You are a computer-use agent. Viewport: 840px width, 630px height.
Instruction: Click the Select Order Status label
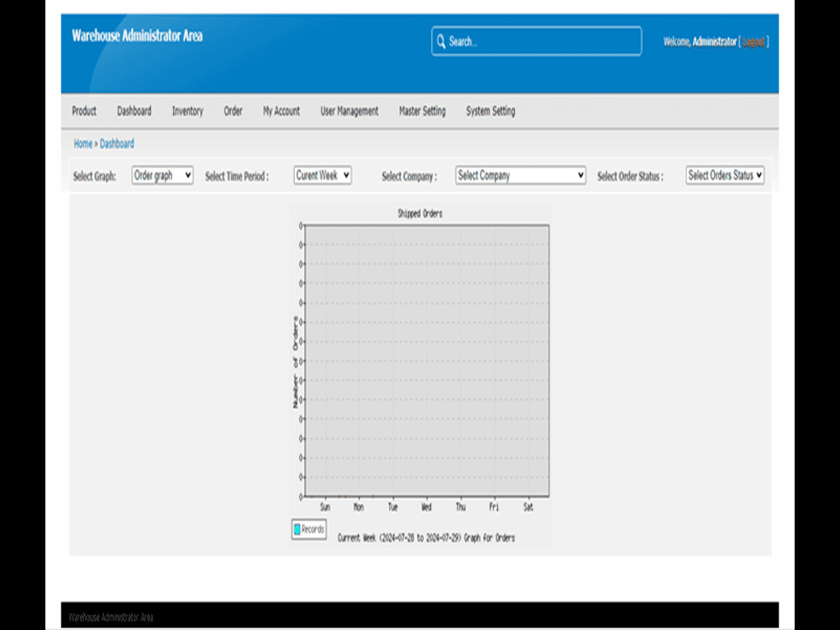click(x=630, y=176)
